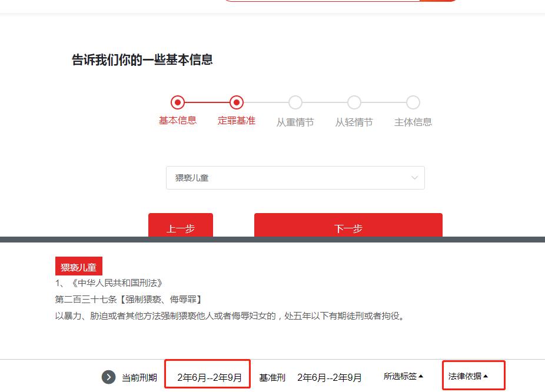The height and width of the screenshot is (392, 545).
Task: Click the active 定罪基准 step indicator dot
Action: [237, 102]
